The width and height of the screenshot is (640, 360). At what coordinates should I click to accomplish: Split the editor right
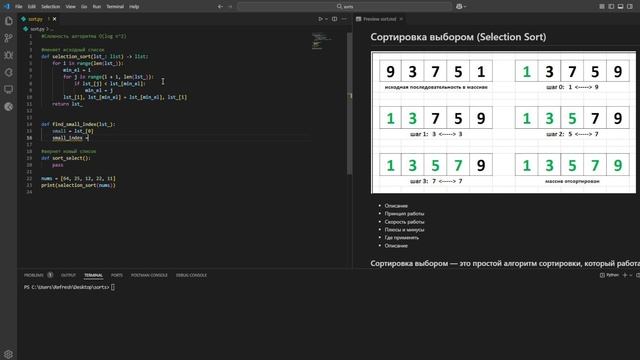(x=334, y=19)
